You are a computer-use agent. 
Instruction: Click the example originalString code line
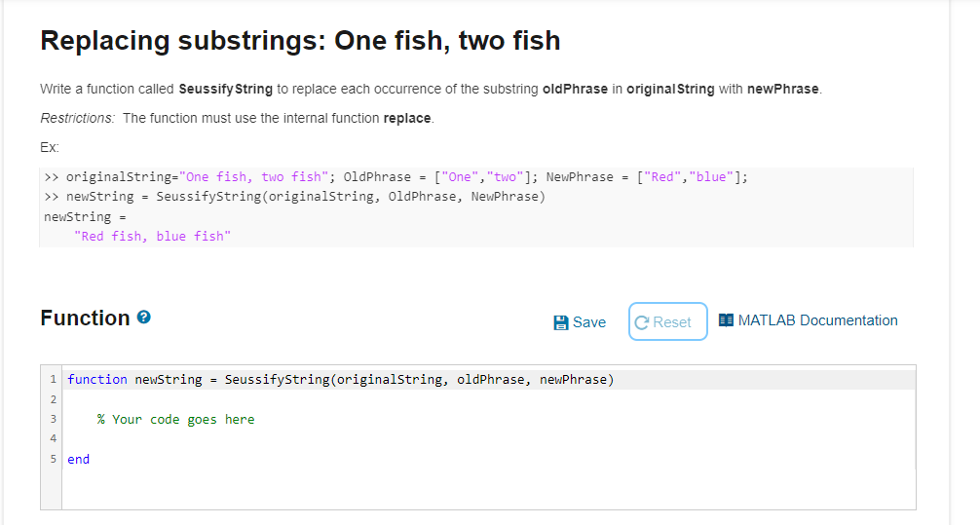tap(396, 177)
